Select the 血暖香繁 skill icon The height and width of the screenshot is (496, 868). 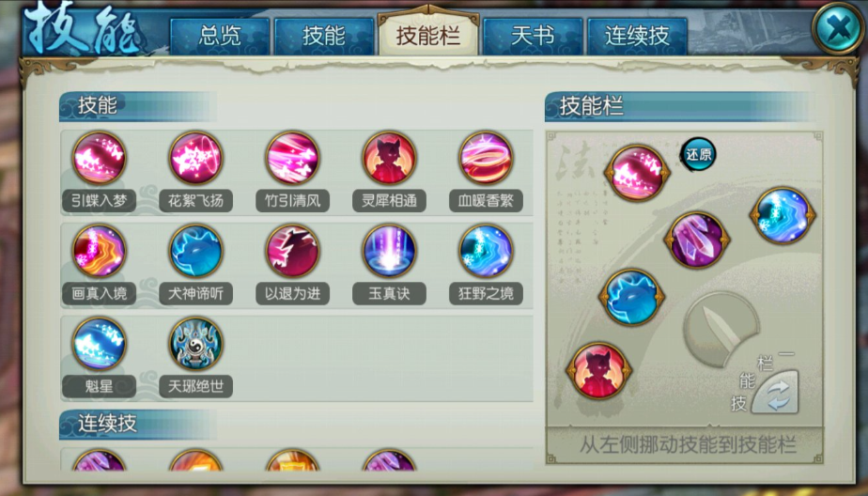pyautogui.click(x=486, y=158)
